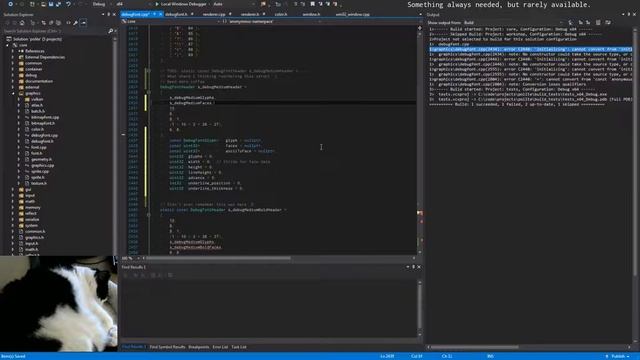Toggle Word Wrap in Output panel

pos(608,23)
